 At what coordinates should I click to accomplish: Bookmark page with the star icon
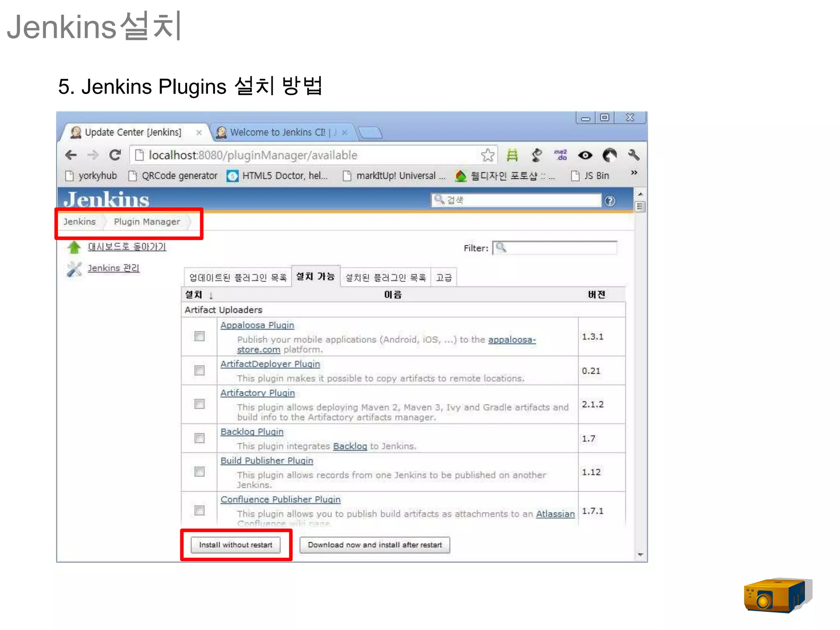pos(487,155)
